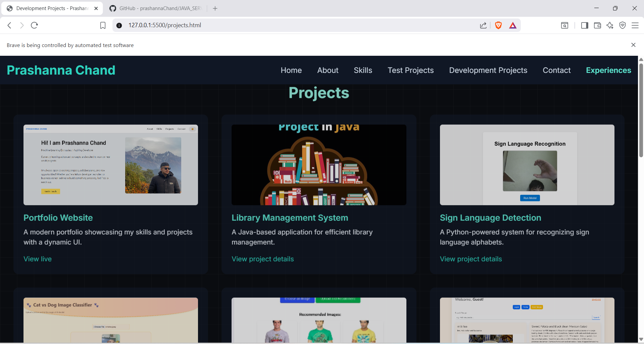Click the search tabs toolbar icon
Screen dimensions: 644x344
click(x=564, y=26)
